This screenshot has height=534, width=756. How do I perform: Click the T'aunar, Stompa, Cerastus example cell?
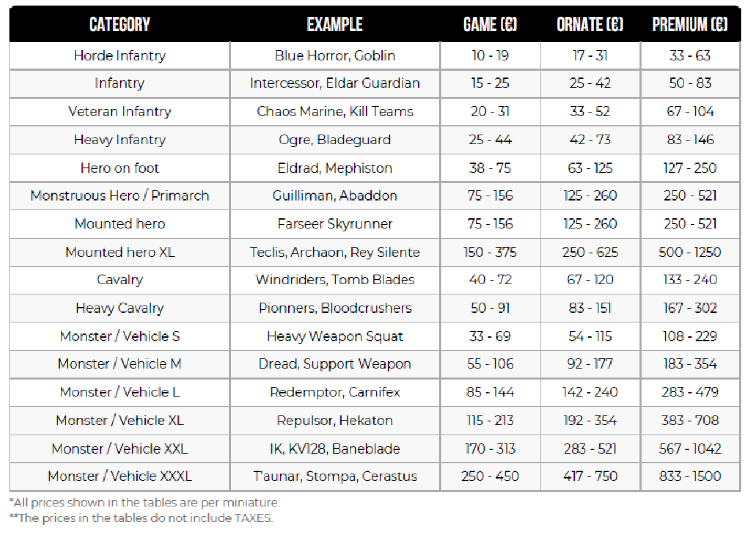coord(335,477)
